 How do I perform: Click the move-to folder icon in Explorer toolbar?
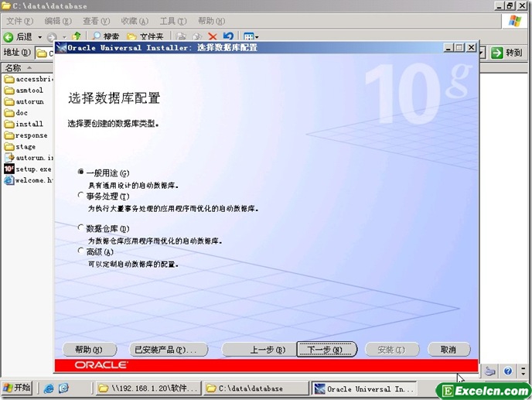[x=181, y=36]
